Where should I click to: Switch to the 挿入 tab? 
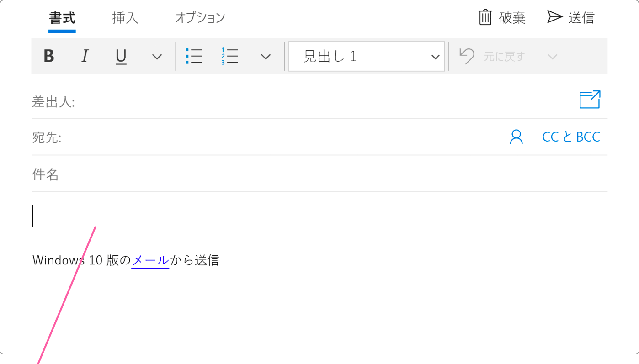tap(125, 18)
